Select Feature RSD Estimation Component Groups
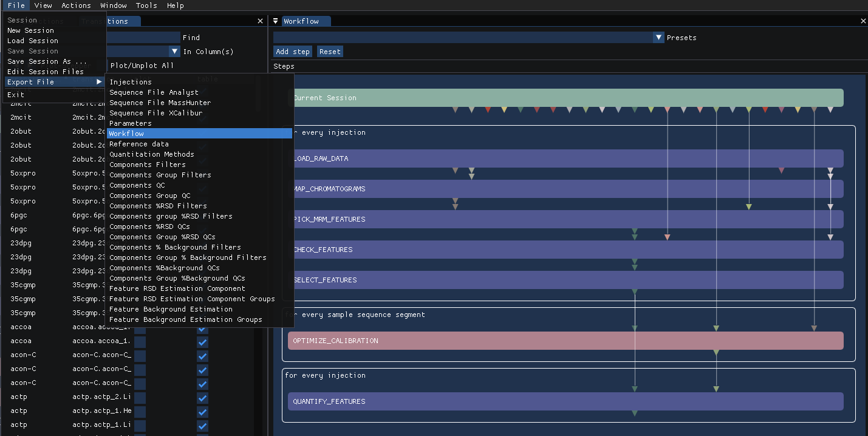This screenshot has height=436, width=868. [x=200, y=299]
